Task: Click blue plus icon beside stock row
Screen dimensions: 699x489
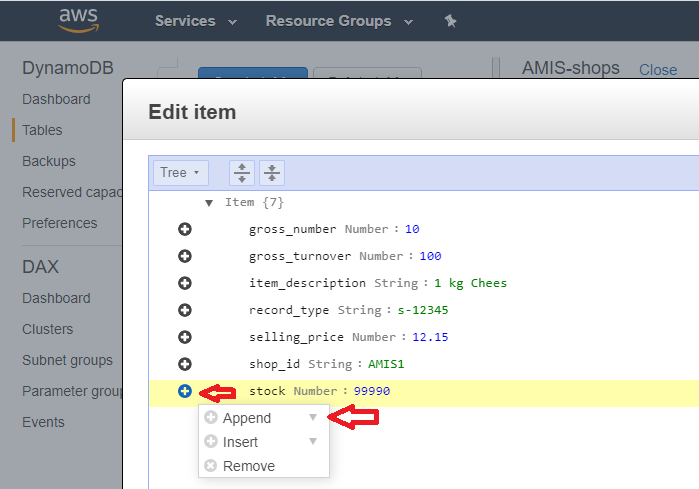Action: (x=184, y=391)
